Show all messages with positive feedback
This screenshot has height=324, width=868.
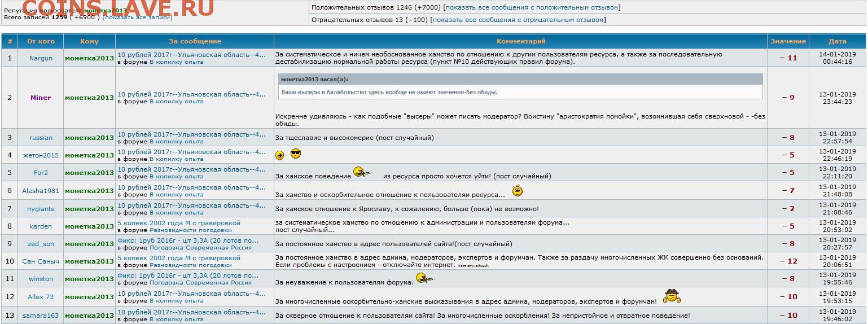[x=532, y=7]
